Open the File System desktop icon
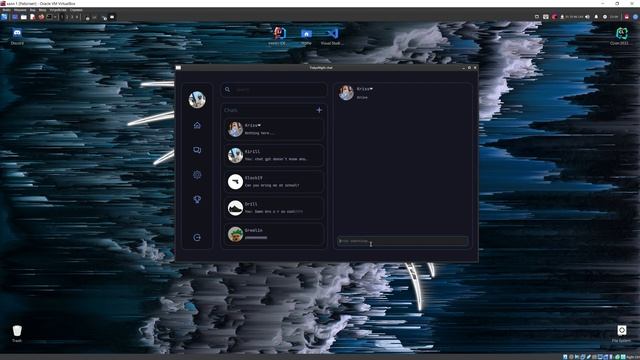 pyautogui.click(x=621, y=333)
